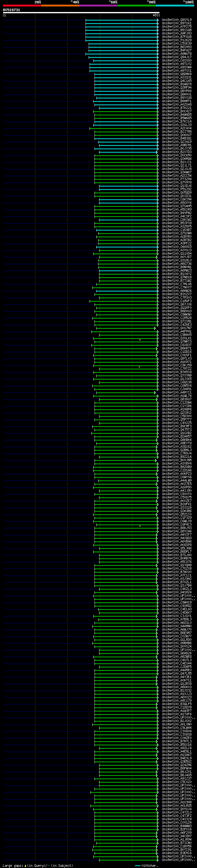Open hit UniRef100_A7P275
The width and height of the screenshot is (197, 868).
click(x=177, y=26)
